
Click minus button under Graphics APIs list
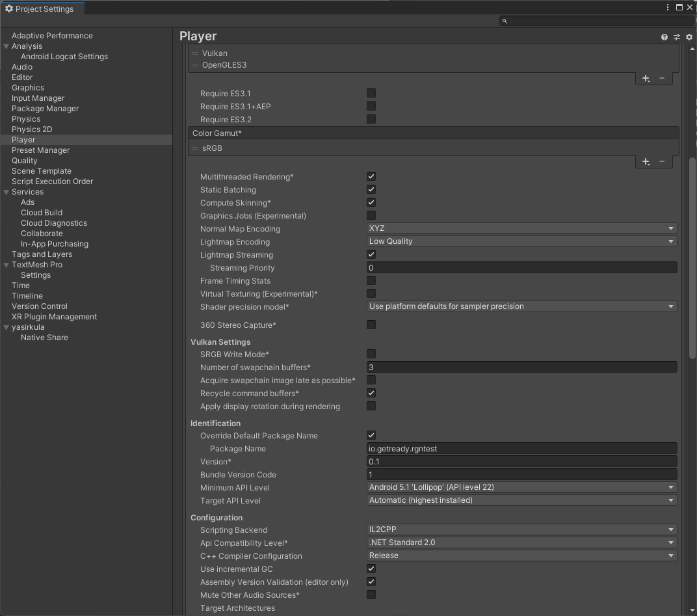662,78
